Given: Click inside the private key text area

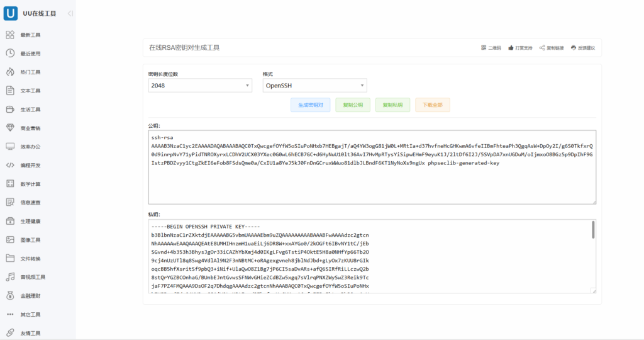Looking at the screenshot, I should (372, 256).
